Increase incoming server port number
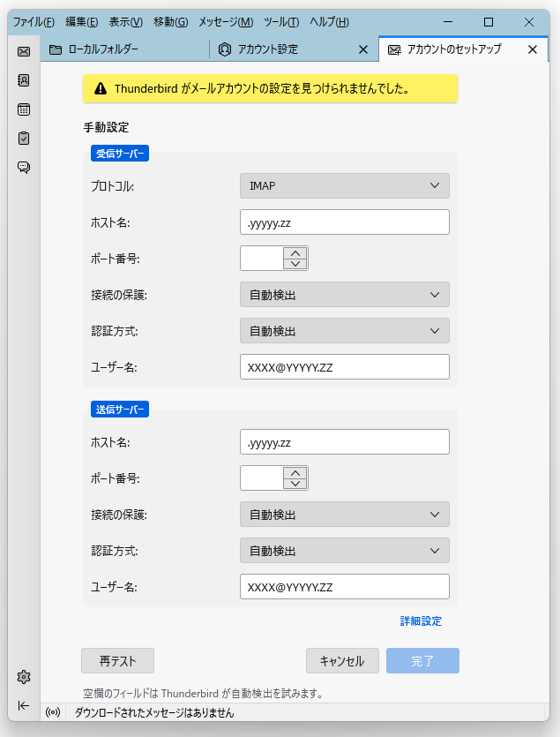The height and width of the screenshot is (737, 560). click(x=295, y=252)
